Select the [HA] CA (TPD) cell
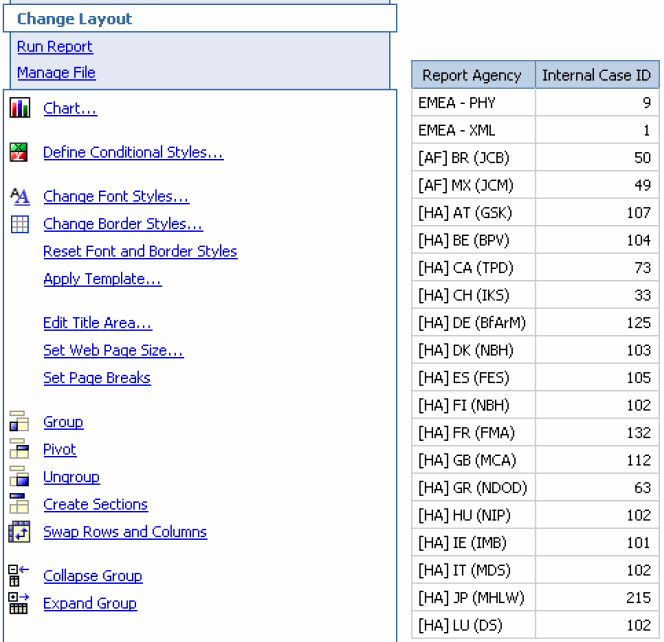The image size is (664, 642). [x=473, y=268]
